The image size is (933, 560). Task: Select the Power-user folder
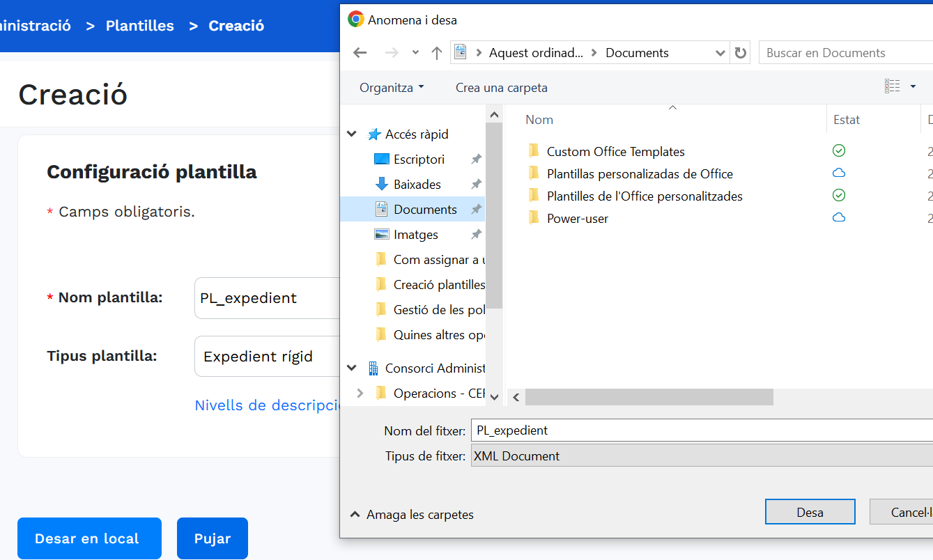coord(578,219)
